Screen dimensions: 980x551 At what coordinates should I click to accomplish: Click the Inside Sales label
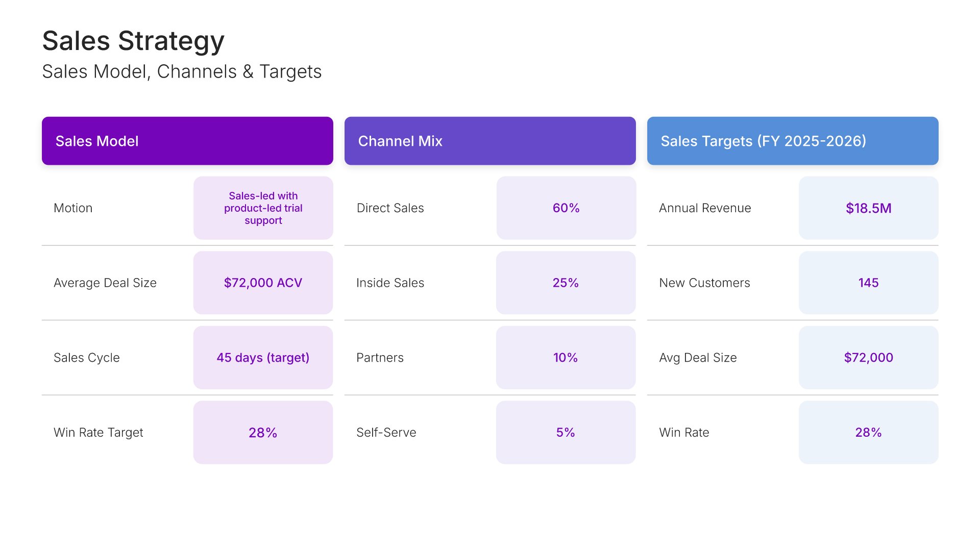[390, 283]
